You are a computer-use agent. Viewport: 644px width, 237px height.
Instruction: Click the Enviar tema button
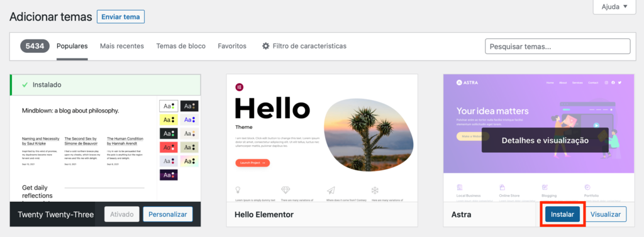(x=121, y=17)
